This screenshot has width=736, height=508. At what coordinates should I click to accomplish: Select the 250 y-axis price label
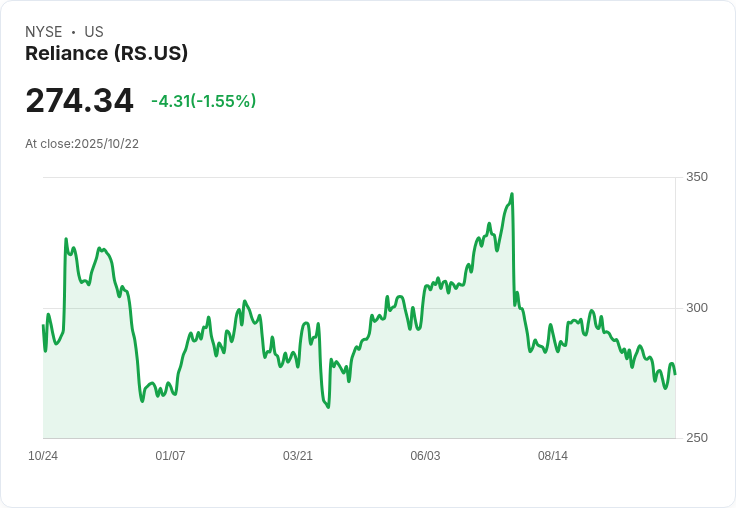click(x=696, y=438)
